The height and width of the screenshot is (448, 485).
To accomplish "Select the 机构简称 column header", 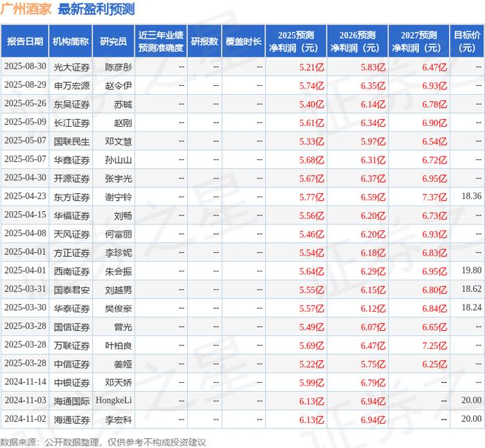I will point(71,42).
